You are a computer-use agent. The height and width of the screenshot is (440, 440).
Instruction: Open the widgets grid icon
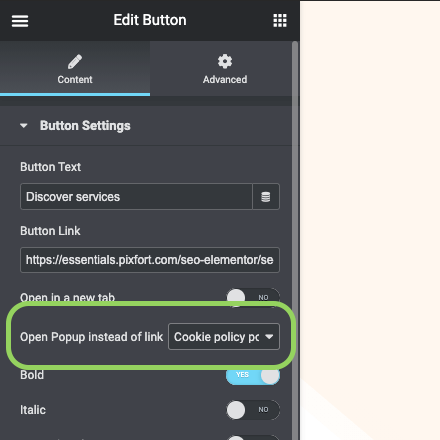point(280,20)
